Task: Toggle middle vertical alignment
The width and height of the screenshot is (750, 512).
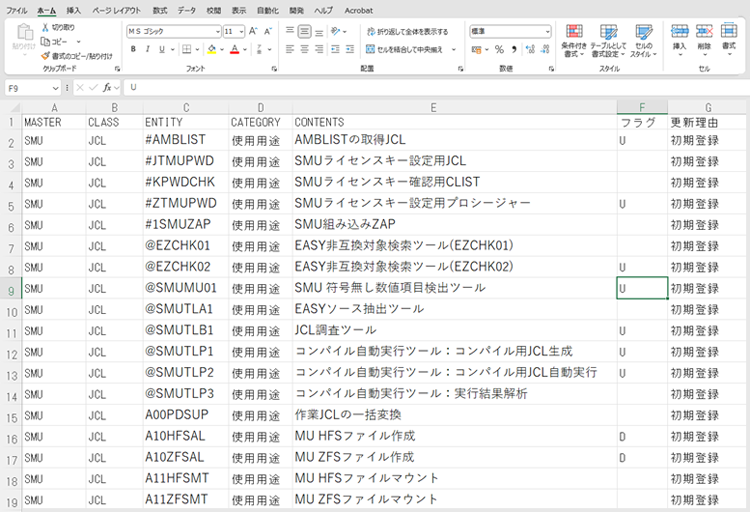Action: 304,32
